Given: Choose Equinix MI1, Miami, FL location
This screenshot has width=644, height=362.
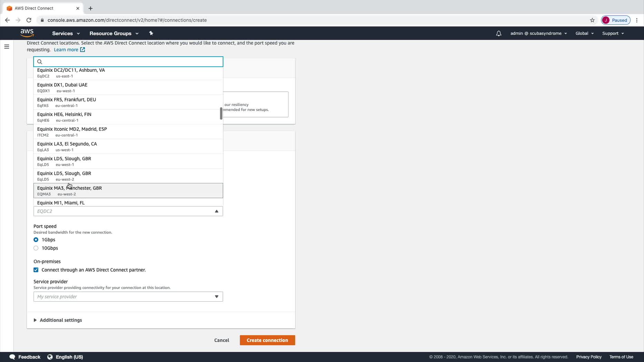Looking at the screenshot, I should [128, 202].
